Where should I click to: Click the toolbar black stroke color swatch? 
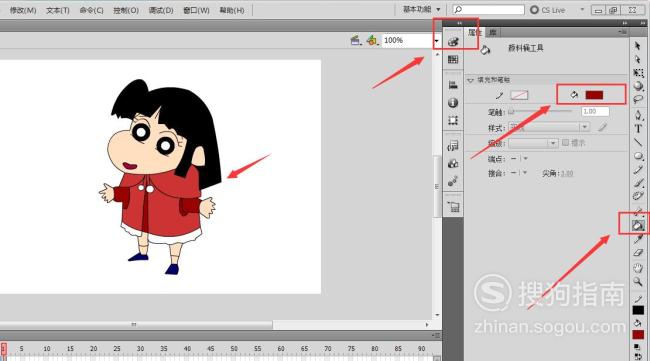coord(638,310)
